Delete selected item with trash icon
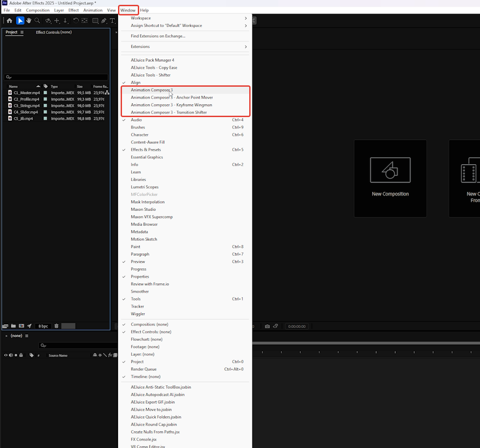Screen dimensions: 480x448 click(56, 326)
